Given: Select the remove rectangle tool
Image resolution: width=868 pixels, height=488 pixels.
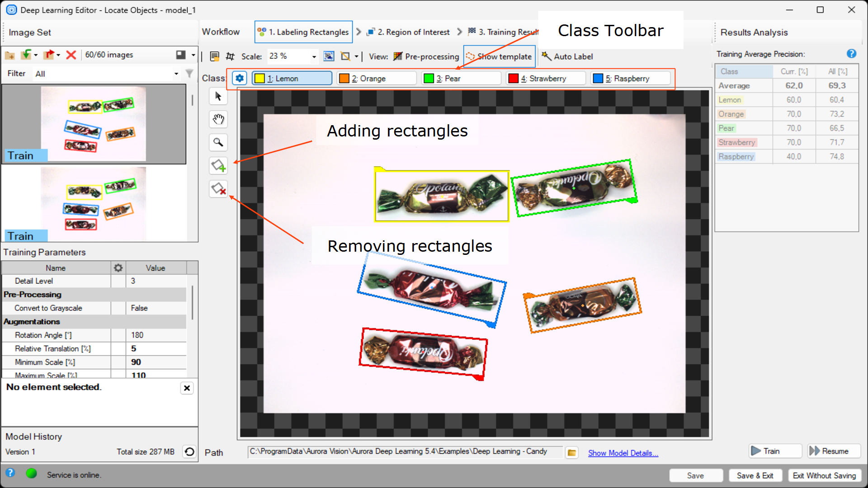Looking at the screenshot, I should click(x=218, y=189).
